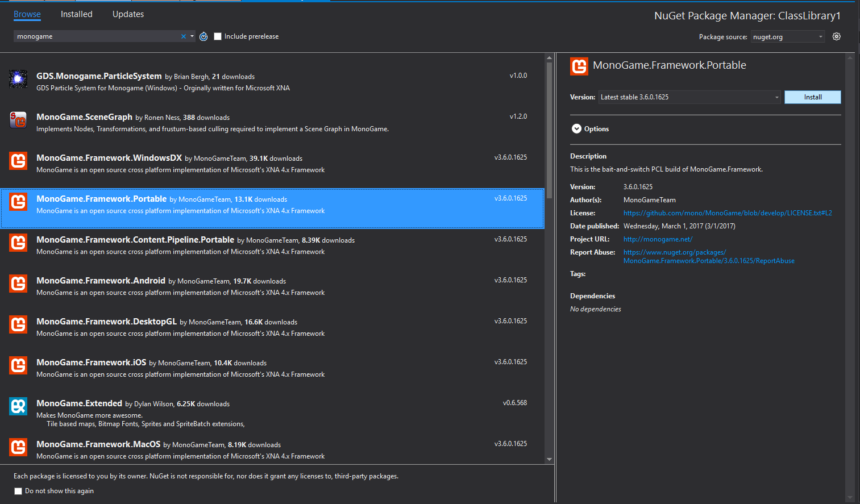Click the detail pane MonoGame logo icon
Viewport: 860px width, 504px height.
(579, 66)
